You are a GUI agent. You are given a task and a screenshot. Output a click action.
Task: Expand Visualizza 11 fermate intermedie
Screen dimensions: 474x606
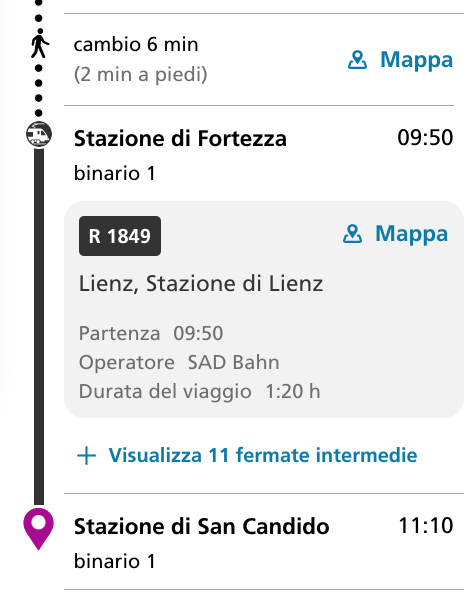point(247,455)
